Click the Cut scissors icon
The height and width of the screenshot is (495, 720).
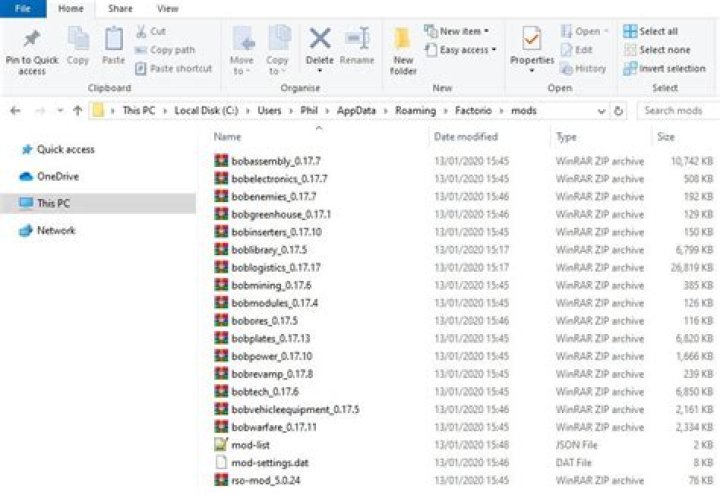pos(141,31)
